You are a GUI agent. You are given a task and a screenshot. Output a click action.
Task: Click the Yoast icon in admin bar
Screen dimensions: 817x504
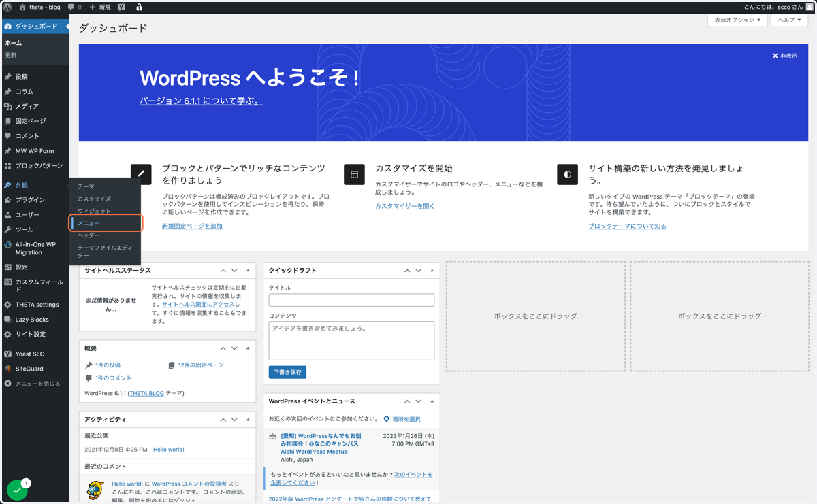pyautogui.click(x=121, y=7)
